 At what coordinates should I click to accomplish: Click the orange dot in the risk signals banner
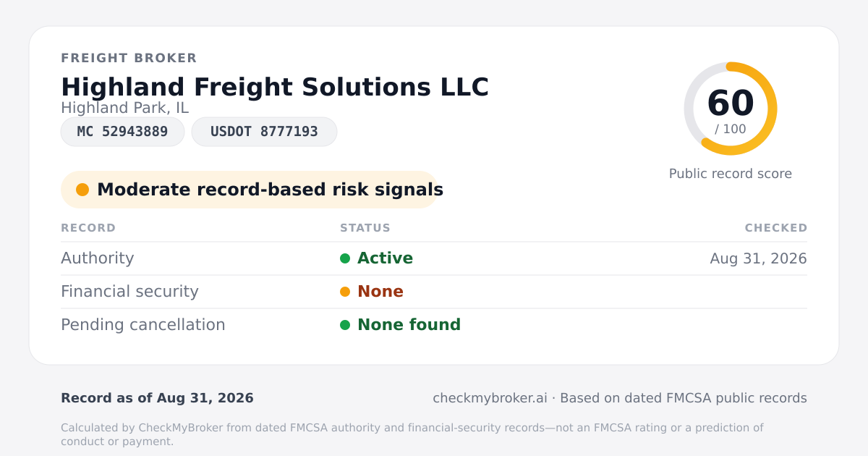click(x=82, y=190)
